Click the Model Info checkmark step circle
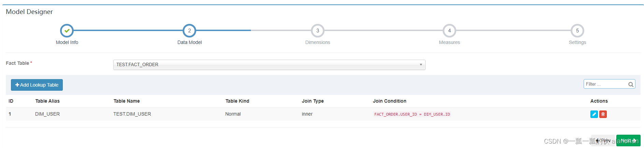The height and width of the screenshot is (148, 644). click(x=67, y=31)
